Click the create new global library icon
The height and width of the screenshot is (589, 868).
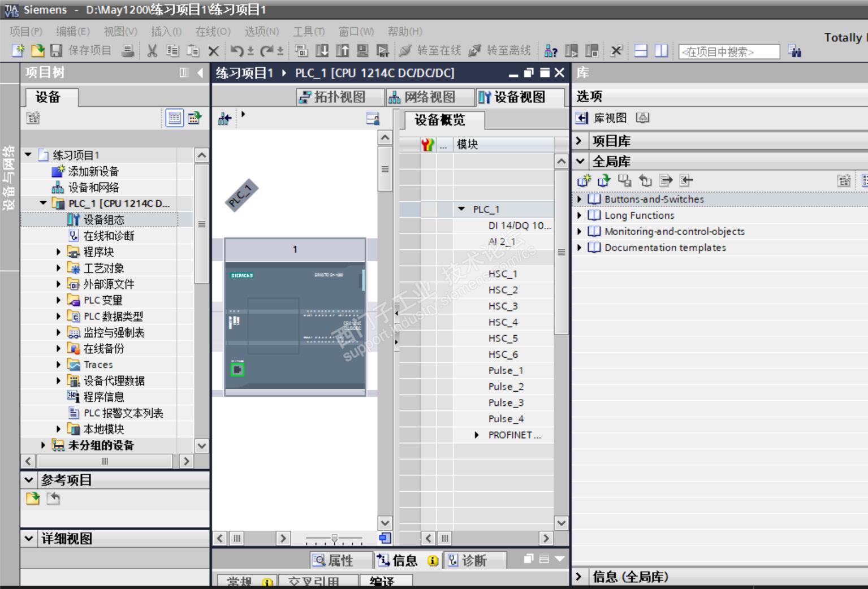[583, 181]
